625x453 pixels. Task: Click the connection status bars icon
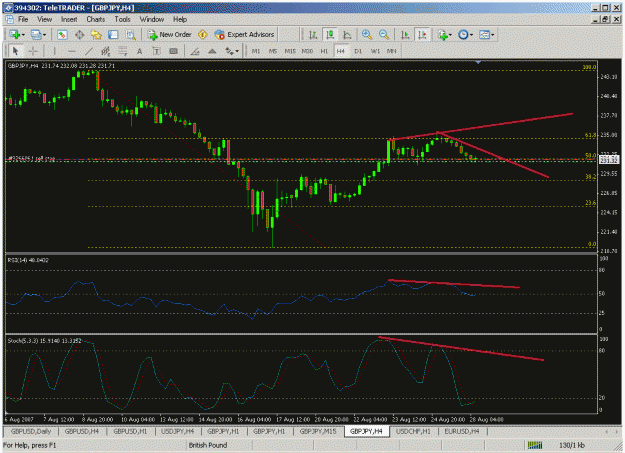pos(535,445)
